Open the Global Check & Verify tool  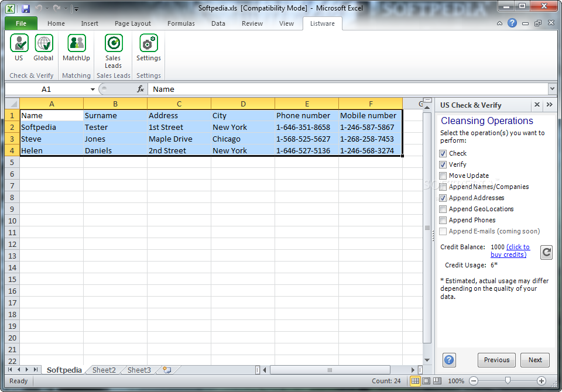pyautogui.click(x=43, y=47)
